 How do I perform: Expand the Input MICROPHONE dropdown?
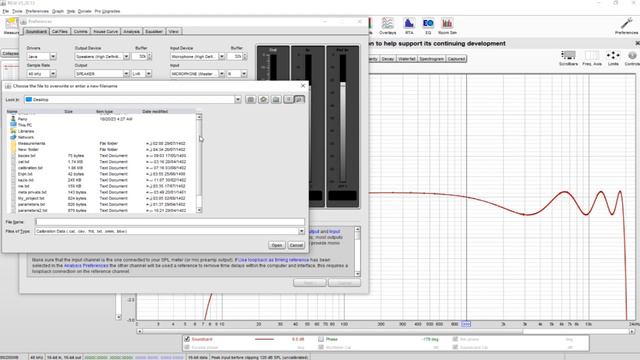[222, 74]
